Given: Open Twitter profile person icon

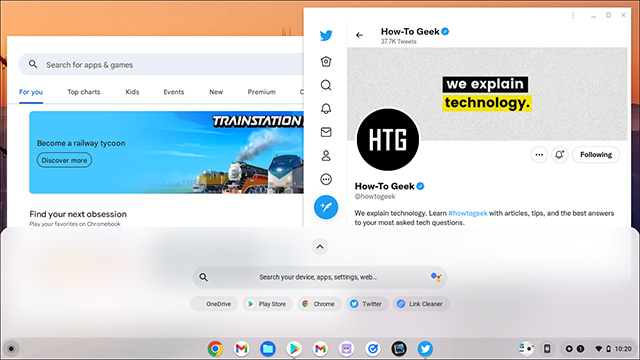Looking at the screenshot, I should (326, 156).
